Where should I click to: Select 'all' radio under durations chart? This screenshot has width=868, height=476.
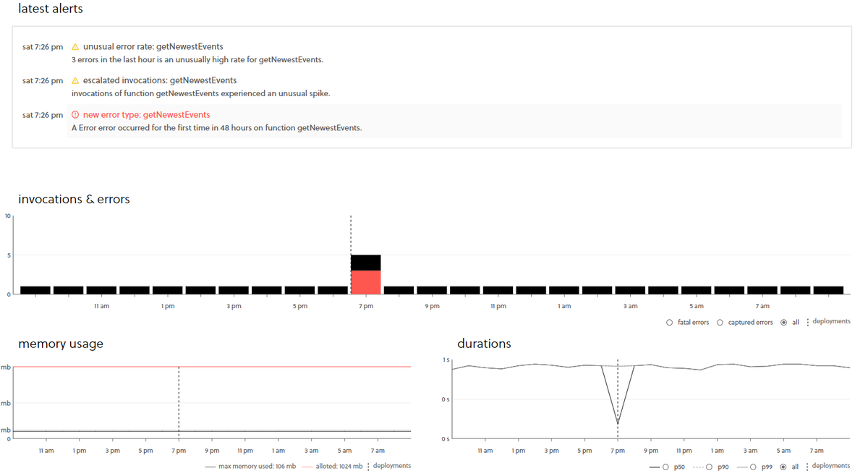click(x=783, y=467)
